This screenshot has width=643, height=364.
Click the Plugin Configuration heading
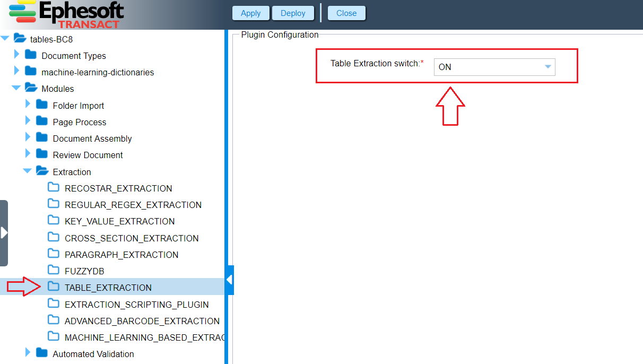[x=280, y=35]
